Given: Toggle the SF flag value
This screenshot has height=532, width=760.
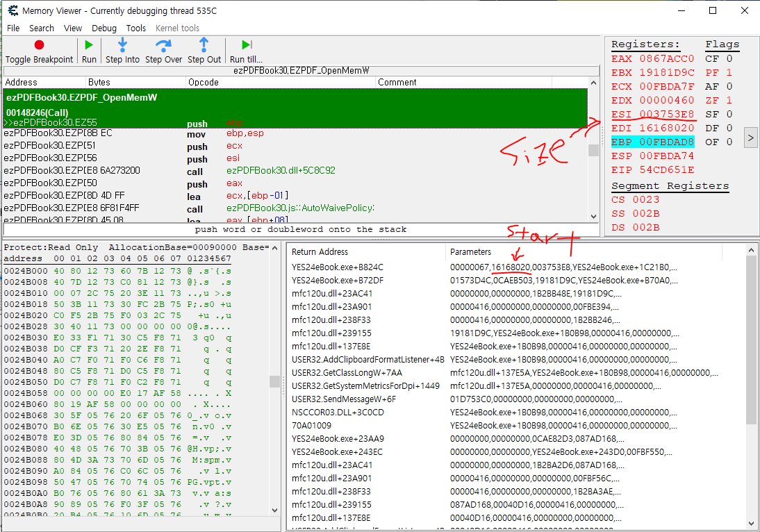Looking at the screenshot, I should click(x=729, y=115).
